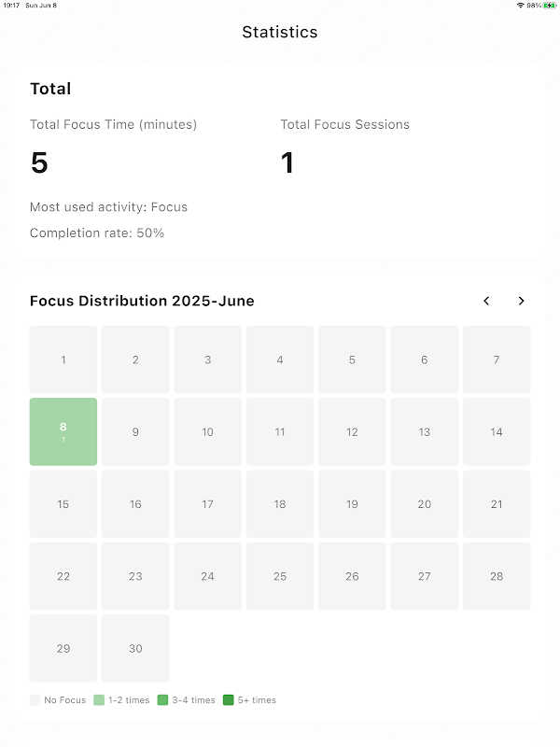Select day 12 in the calendar
This screenshot has height=747, width=560.
click(352, 431)
